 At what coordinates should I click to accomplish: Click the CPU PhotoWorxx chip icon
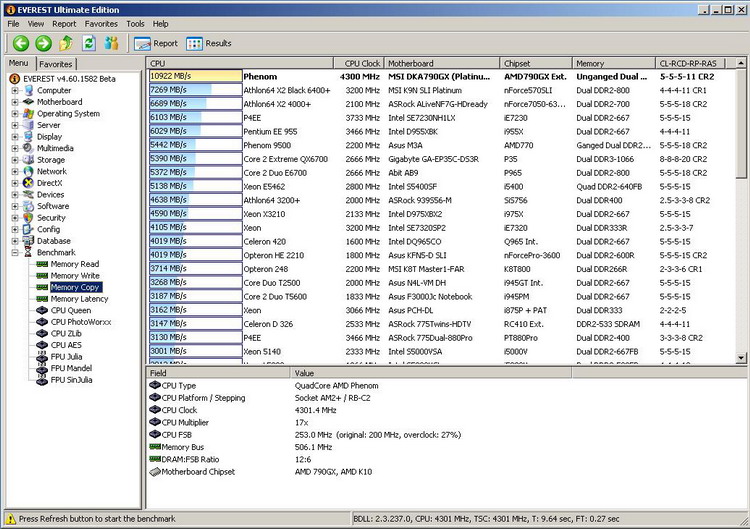click(42, 322)
